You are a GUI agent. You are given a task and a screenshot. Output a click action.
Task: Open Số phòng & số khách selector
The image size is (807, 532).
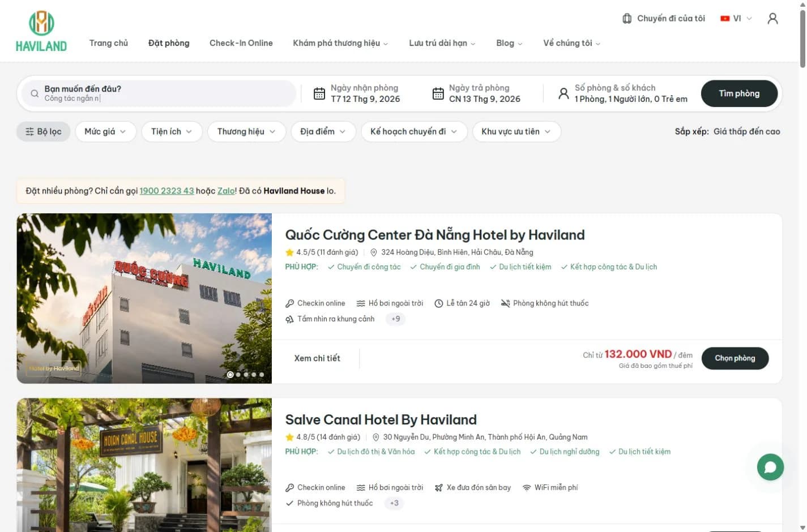[x=631, y=93]
